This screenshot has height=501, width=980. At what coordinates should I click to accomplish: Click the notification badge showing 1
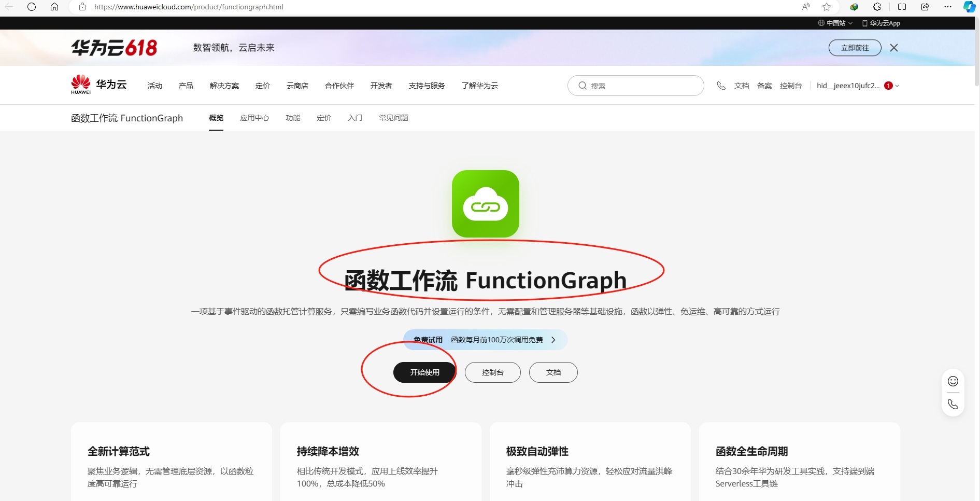(x=888, y=86)
